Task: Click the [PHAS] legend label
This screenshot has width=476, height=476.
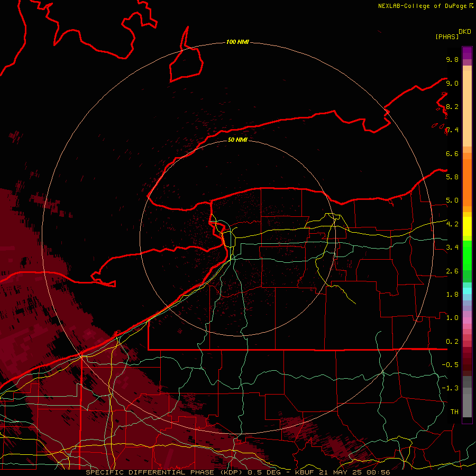Action: [x=447, y=36]
